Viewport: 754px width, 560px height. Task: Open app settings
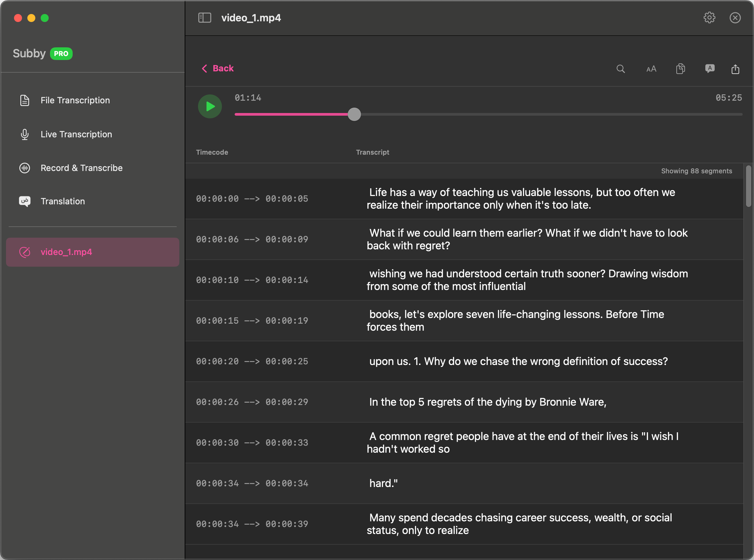[x=709, y=18]
